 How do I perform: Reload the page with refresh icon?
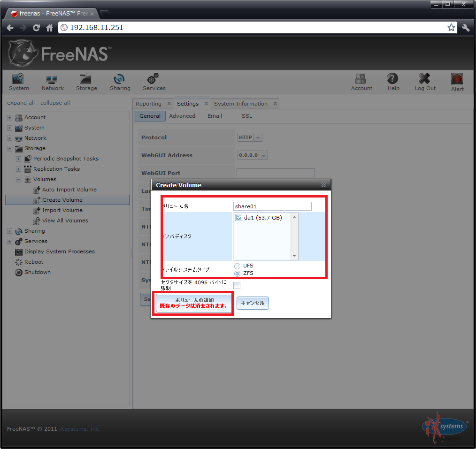click(x=37, y=28)
